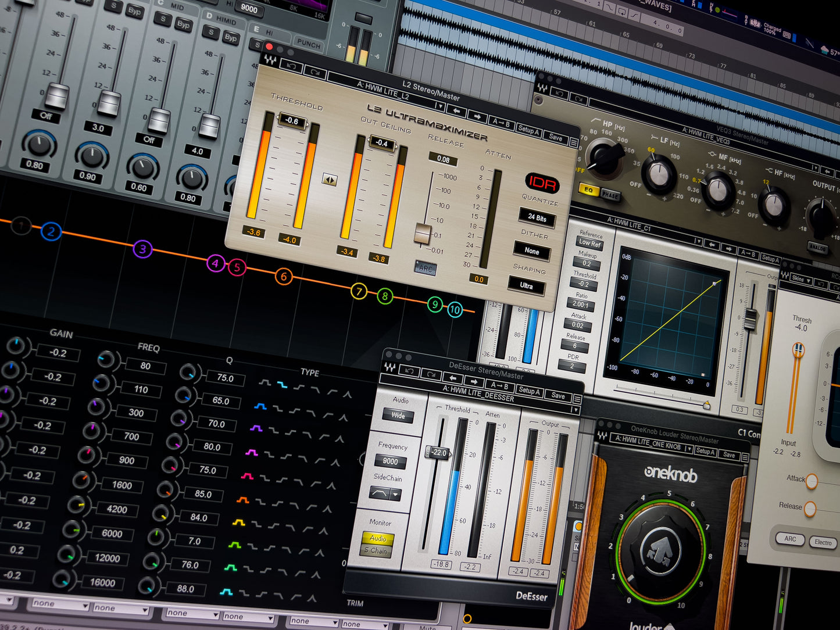Click the Waves logo in DeEsser window

click(x=389, y=367)
